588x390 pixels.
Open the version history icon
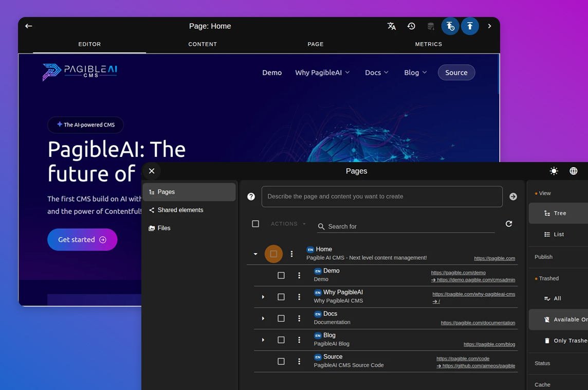[x=411, y=26]
